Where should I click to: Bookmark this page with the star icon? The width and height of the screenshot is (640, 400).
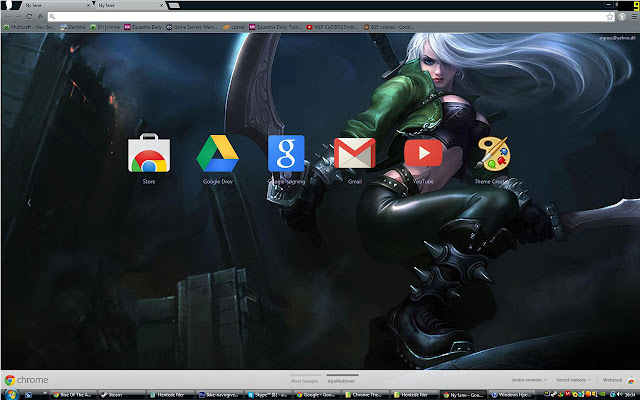click(612, 18)
